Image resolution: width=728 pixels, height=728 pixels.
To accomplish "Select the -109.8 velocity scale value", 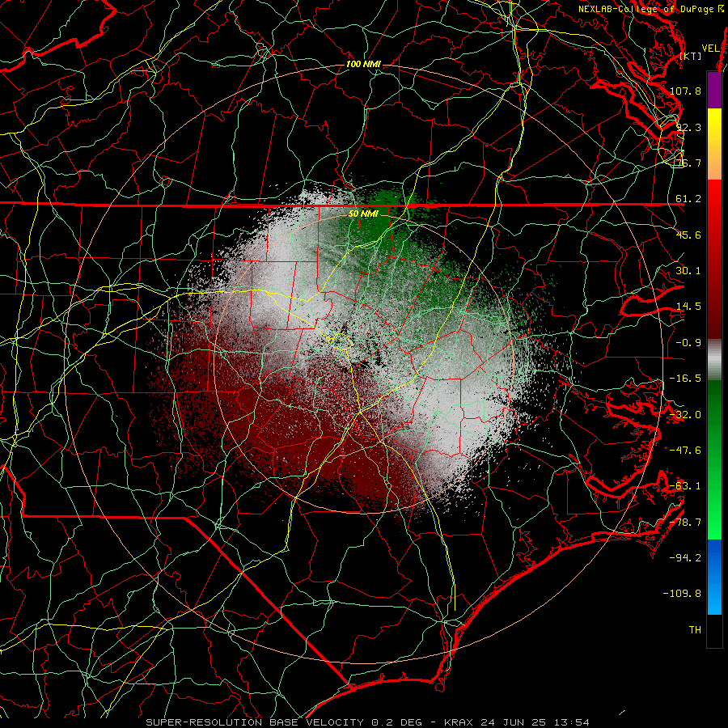I will coord(682,594).
